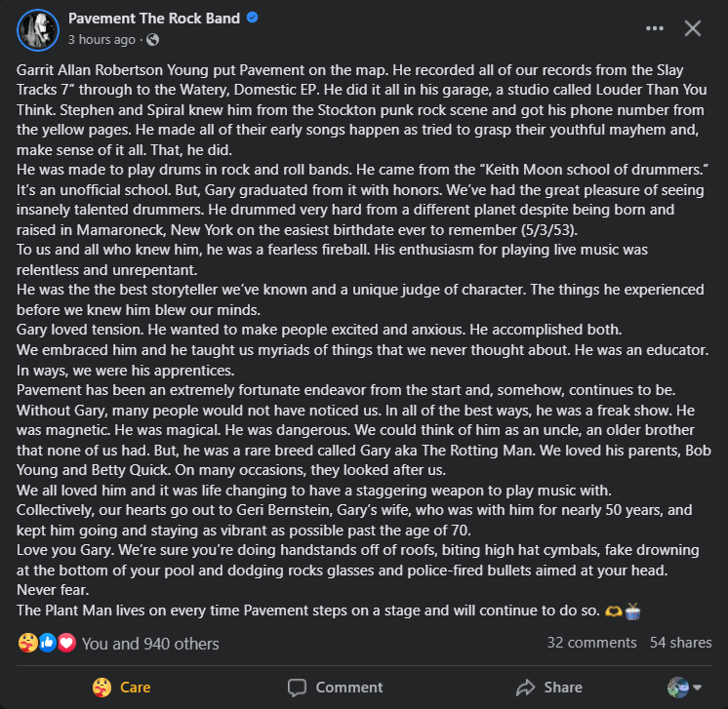Click the Share button

click(549, 687)
